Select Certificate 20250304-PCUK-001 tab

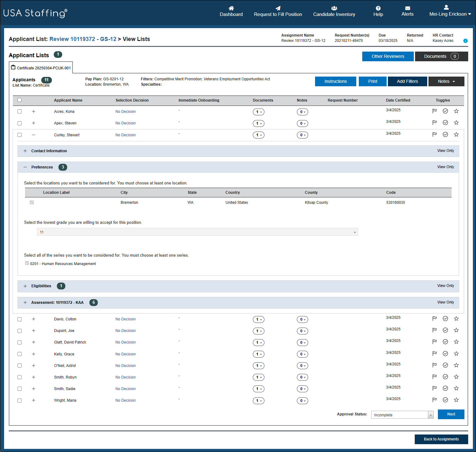pyautogui.click(x=41, y=68)
